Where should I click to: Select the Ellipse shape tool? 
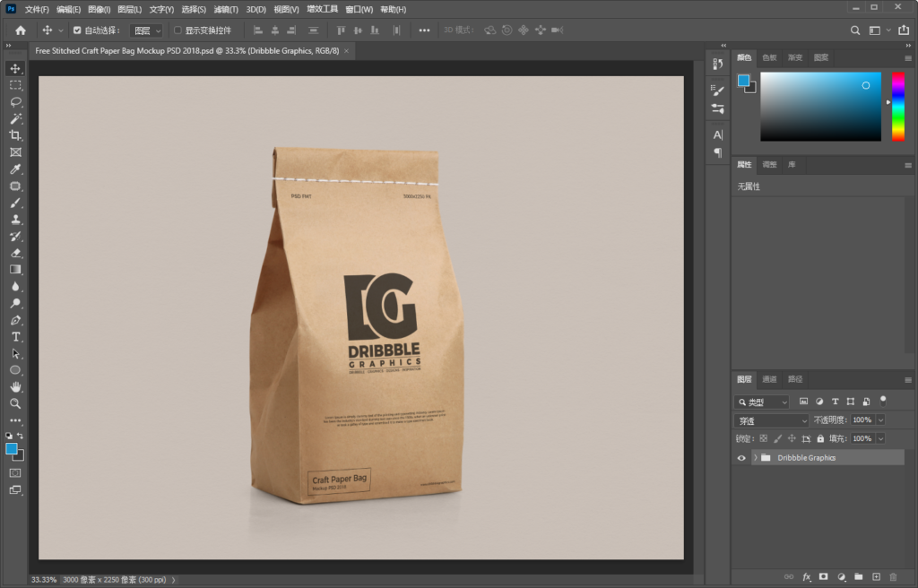click(15, 370)
